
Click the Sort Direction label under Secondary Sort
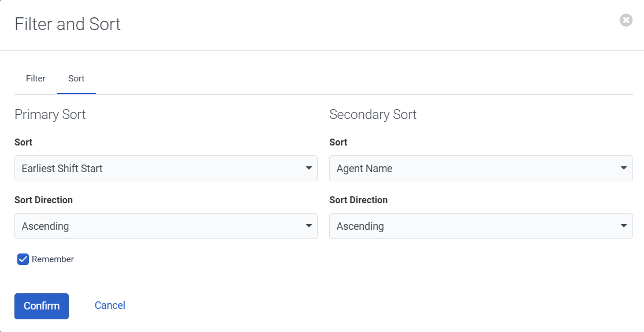tap(358, 200)
